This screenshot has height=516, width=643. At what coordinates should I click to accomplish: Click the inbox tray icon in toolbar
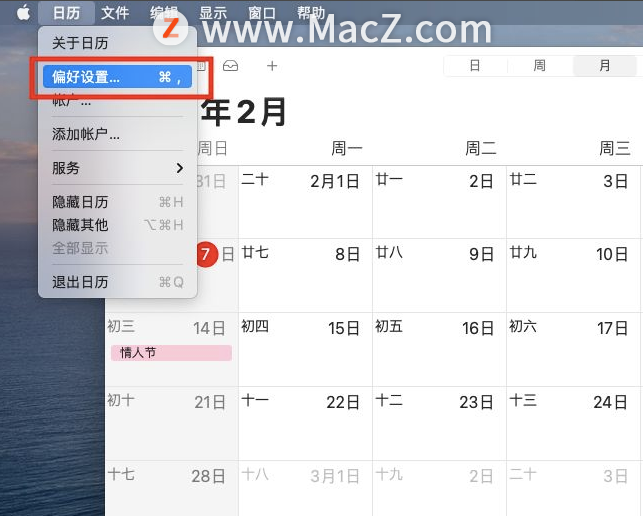click(230, 66)
